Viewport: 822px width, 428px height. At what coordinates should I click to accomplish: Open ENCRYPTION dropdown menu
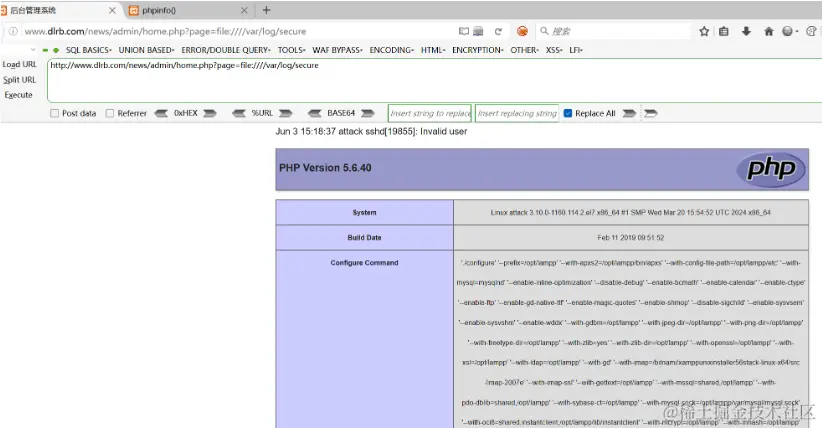click(478, 50)
